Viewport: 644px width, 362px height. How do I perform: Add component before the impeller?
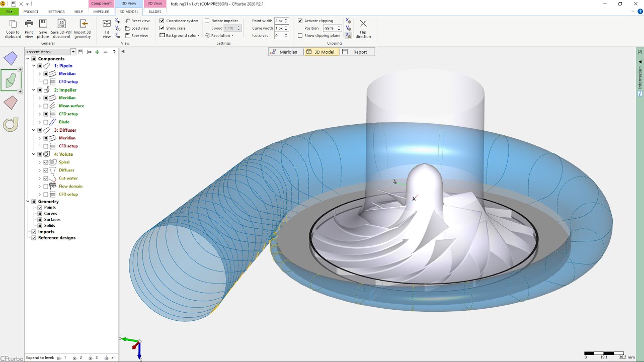[20, 69]
